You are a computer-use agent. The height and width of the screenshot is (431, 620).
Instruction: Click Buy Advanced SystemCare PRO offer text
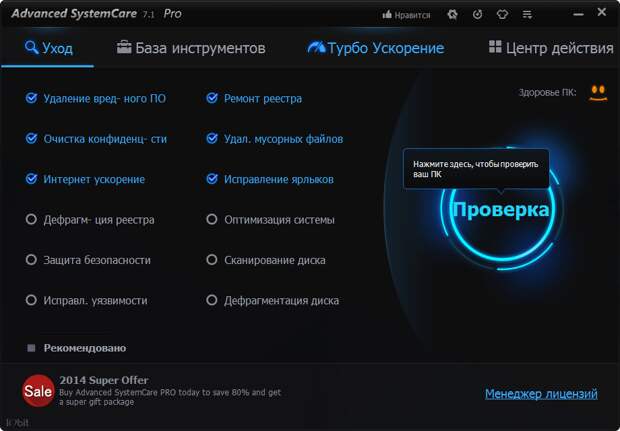pyautogui.click(x=170, y=397)
